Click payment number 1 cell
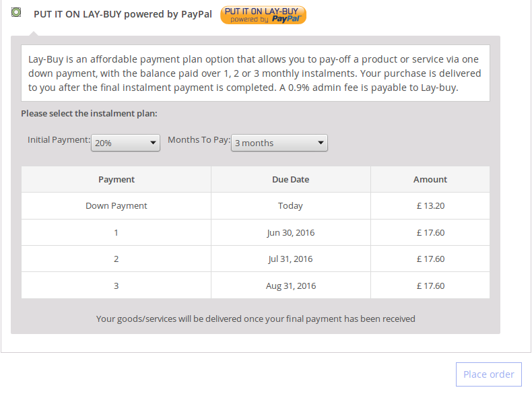Screen dimensions: 532x400 tap(117, 233)
